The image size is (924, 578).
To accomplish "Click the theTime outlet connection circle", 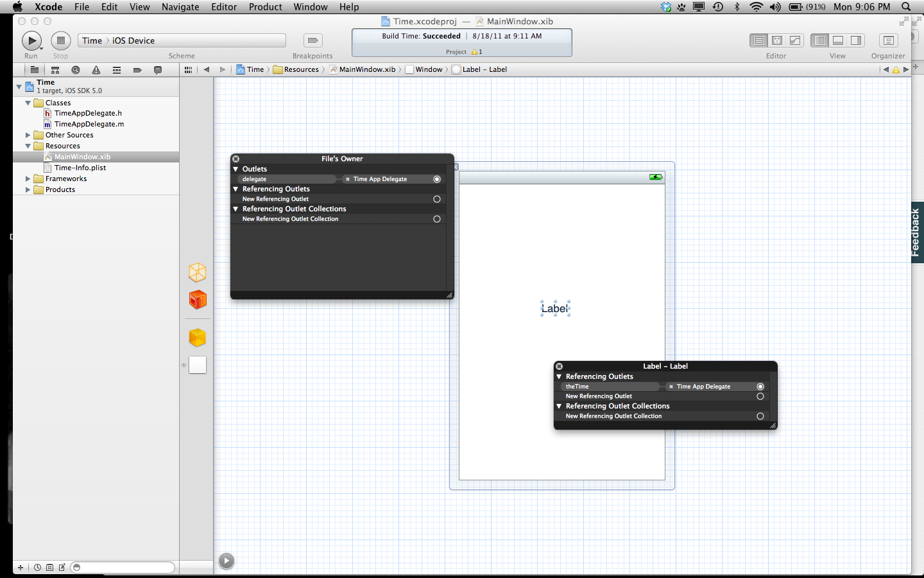I will tap(760, 387).
